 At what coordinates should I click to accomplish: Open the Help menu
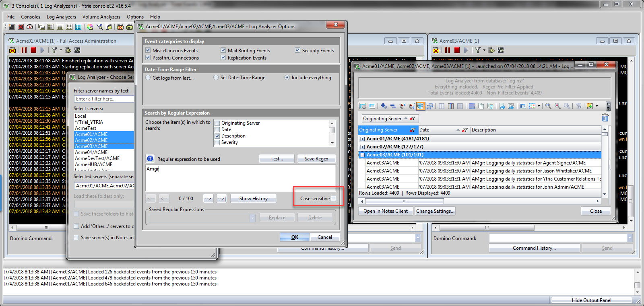point(155,17)
